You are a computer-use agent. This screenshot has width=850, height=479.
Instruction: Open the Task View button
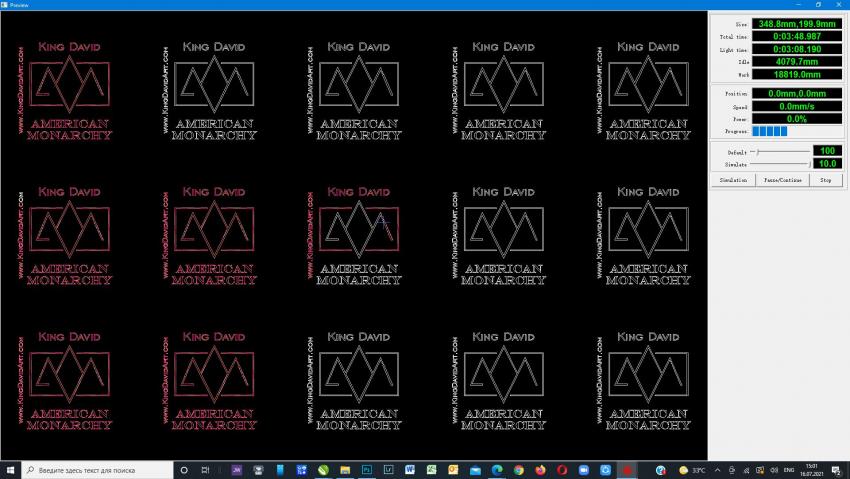[206, 469]
